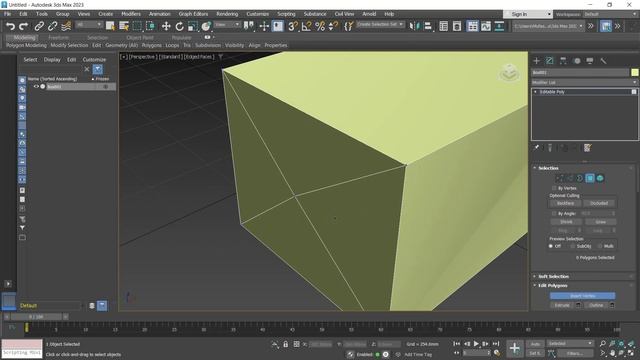This screenshot has width=640, height=360.
Task: Collapse the Selection rollout
Action: point(548,168)
